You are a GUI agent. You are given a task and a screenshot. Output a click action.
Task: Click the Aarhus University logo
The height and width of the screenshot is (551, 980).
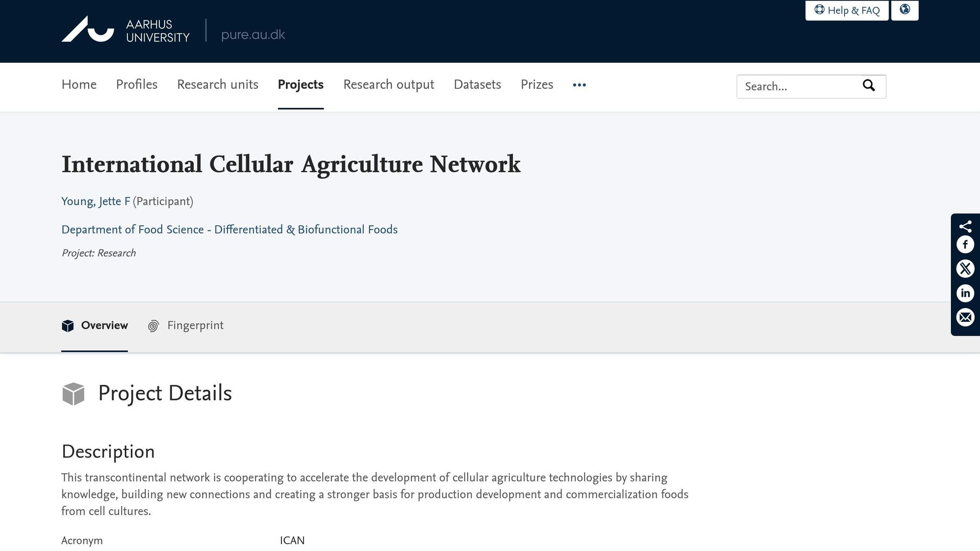(x=125, y=30)
